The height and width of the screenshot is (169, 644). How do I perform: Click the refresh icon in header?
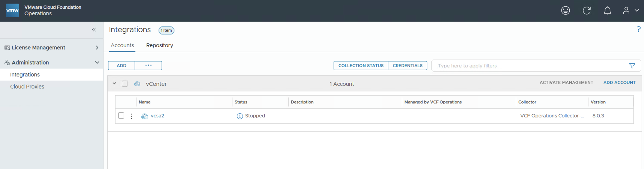586,11
